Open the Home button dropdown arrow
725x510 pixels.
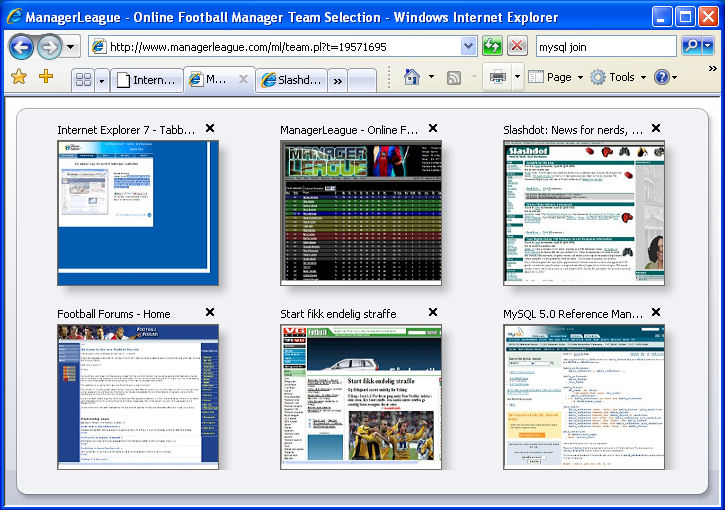(431, 77)
